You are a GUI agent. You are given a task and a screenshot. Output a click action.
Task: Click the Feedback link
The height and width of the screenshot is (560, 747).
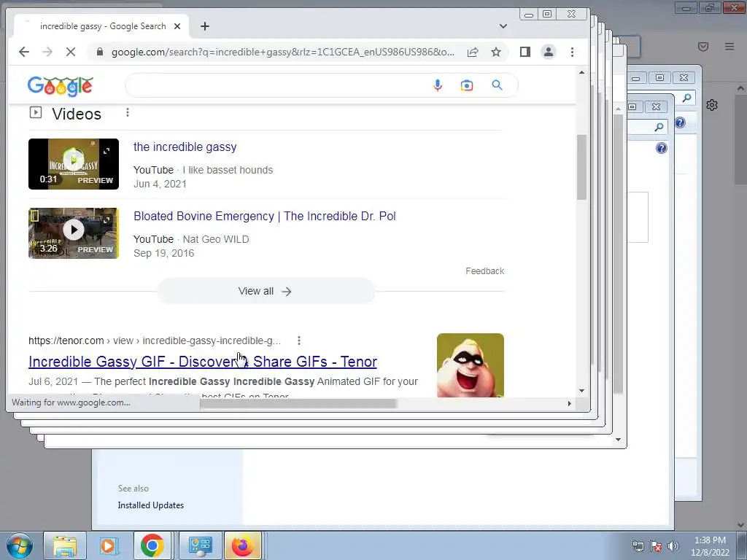click(x=484, y=271)
